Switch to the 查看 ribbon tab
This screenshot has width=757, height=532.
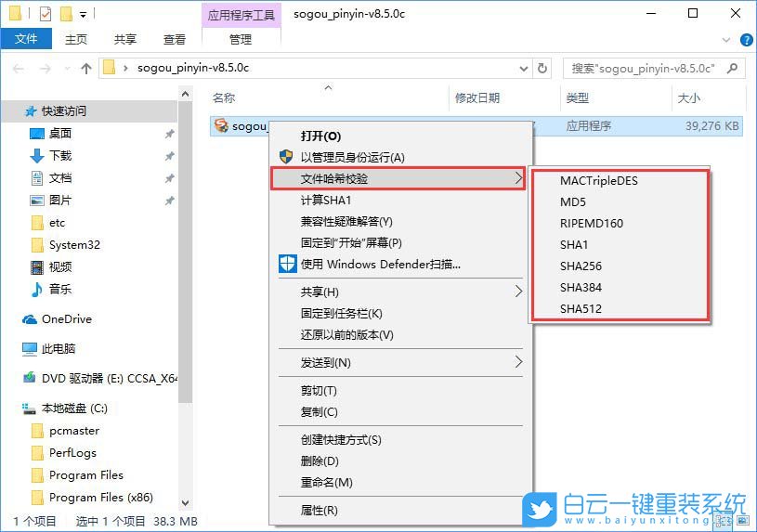[175, 39]
